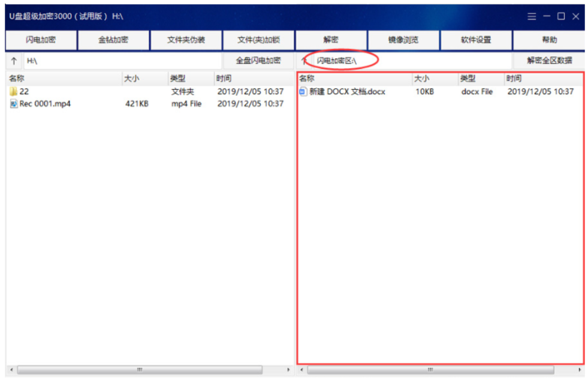588x381 pixels.
Task: Click the hamburger menu icon in title bar
Action: pos(532,16)
